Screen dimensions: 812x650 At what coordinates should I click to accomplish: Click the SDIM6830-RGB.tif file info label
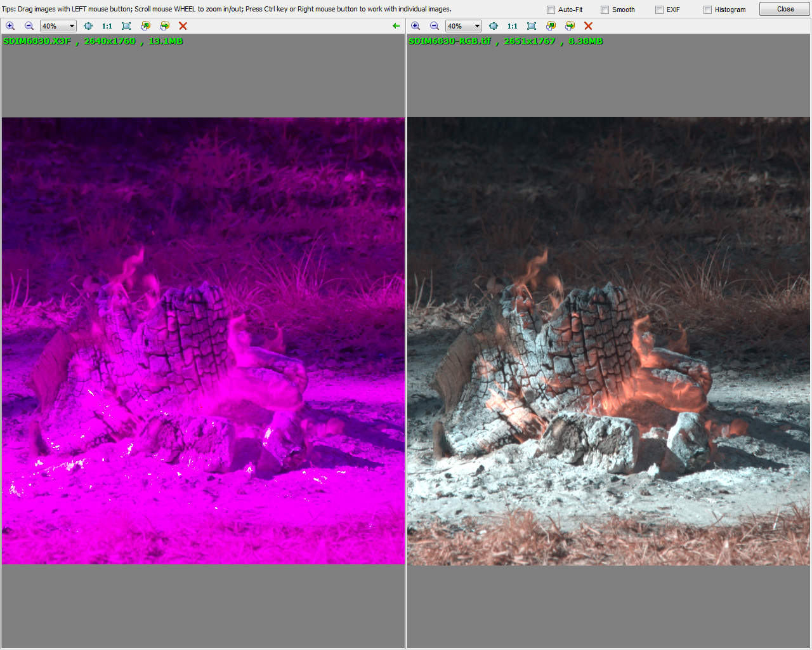coord(505,41)
